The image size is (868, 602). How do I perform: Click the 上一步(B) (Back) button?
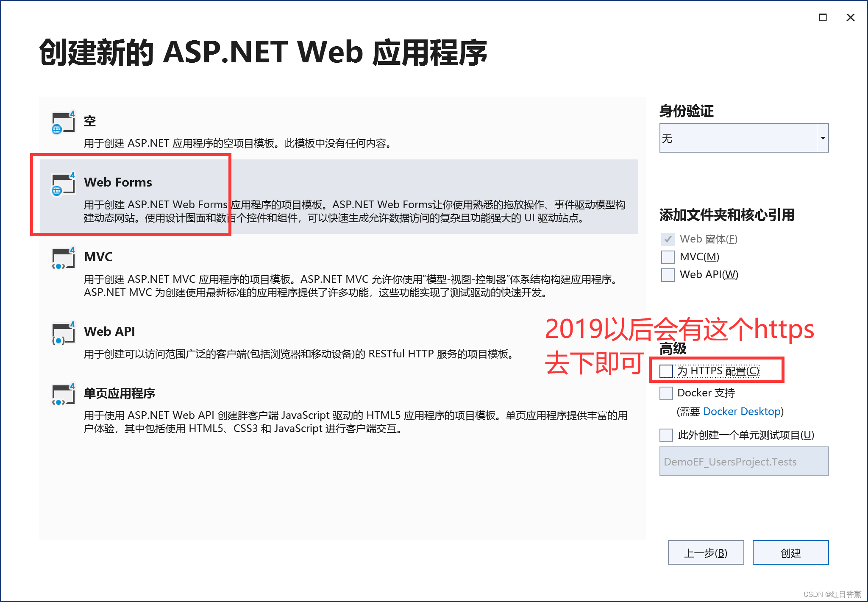(x=706, y=553)
